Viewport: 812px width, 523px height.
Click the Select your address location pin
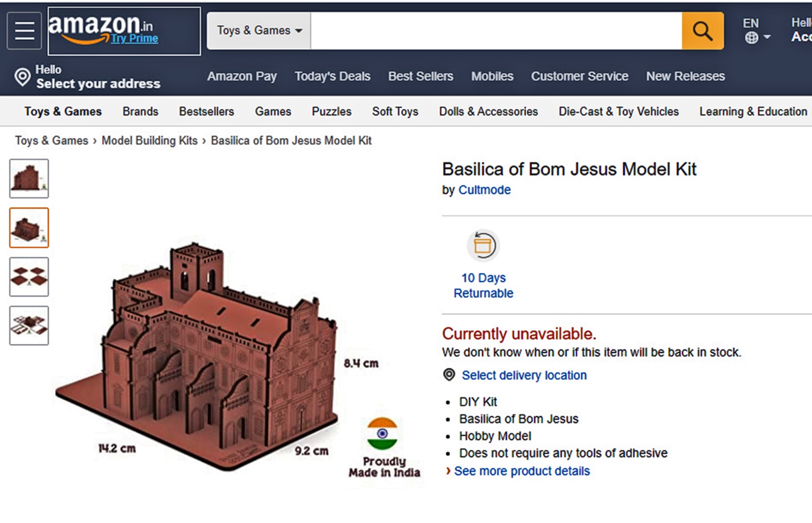22,76
